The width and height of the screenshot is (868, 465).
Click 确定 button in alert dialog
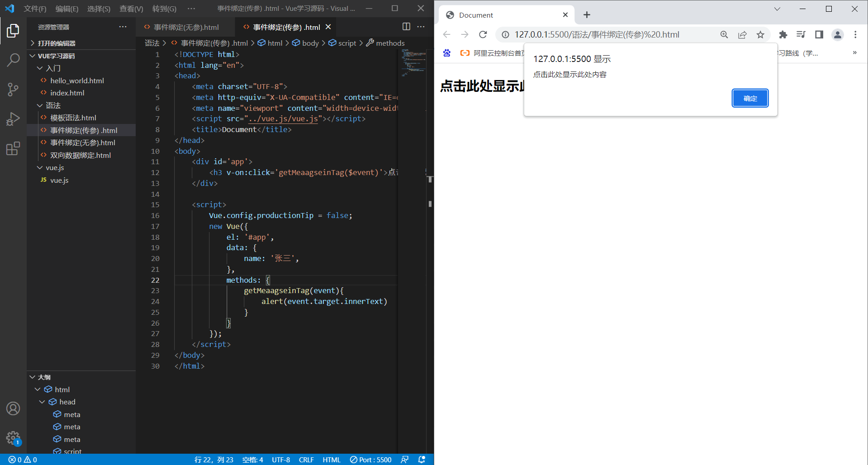(750, 98)
